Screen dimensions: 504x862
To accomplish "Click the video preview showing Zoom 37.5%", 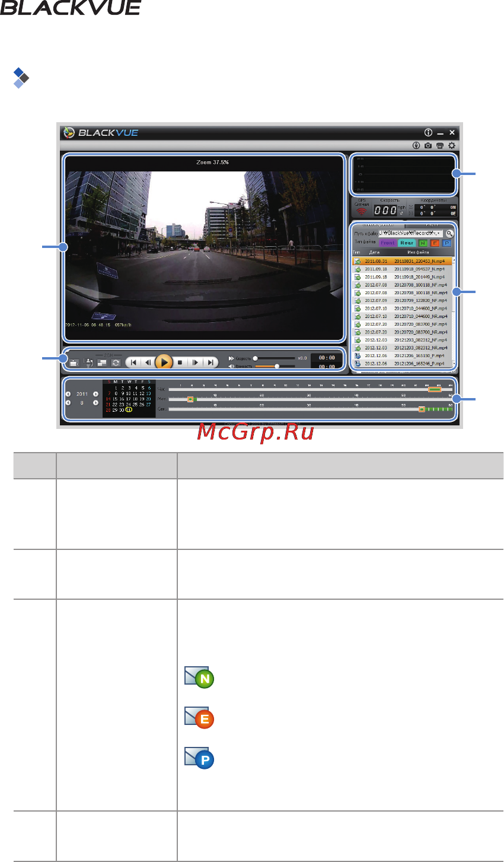I will [x=204, y=248].
